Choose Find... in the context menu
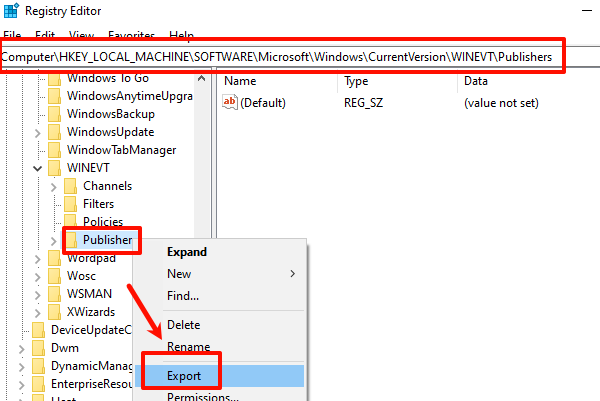The width and height of the screenshot is (600, 401). point(220,295)
